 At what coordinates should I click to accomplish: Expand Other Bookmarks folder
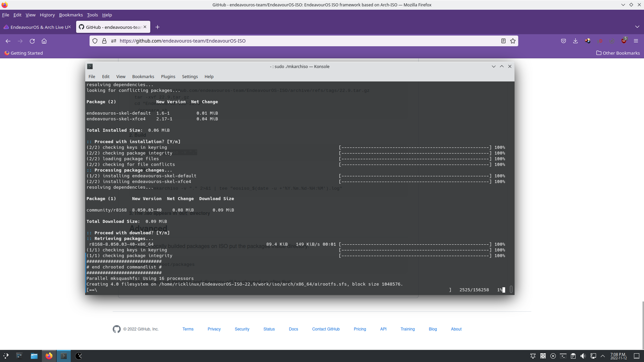coord(618,53)
